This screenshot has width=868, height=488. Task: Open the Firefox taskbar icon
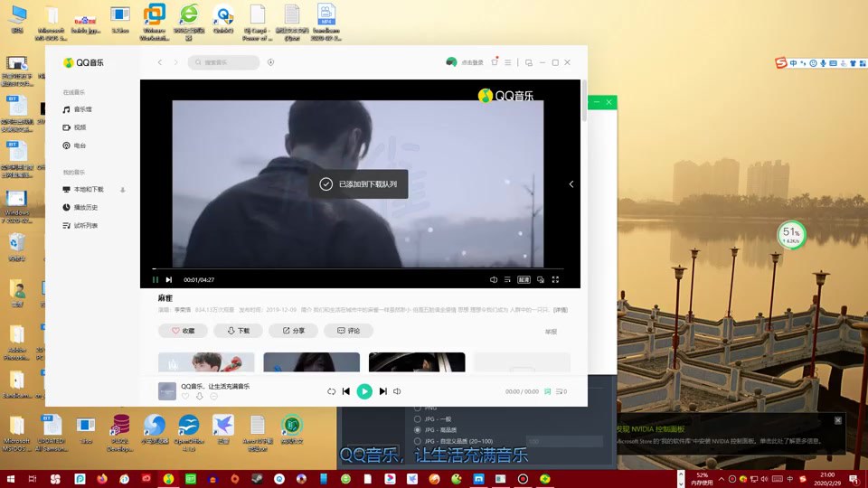(x=102, y=479)
